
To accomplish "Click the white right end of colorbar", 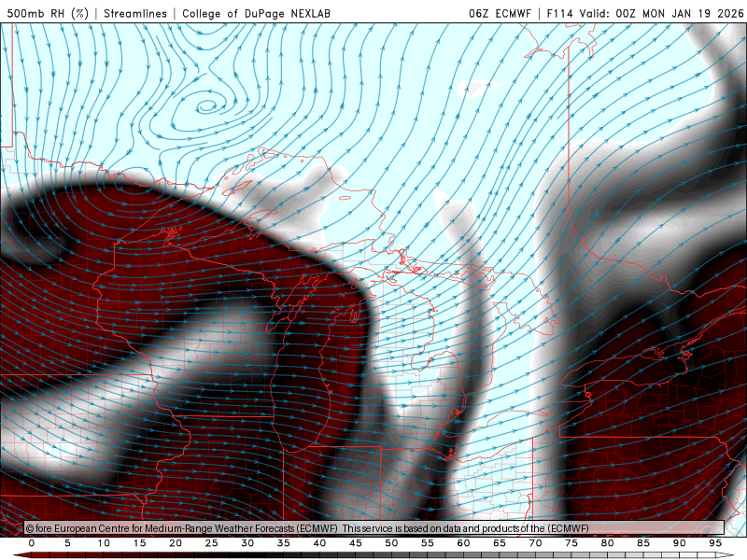I will (726, 555).
